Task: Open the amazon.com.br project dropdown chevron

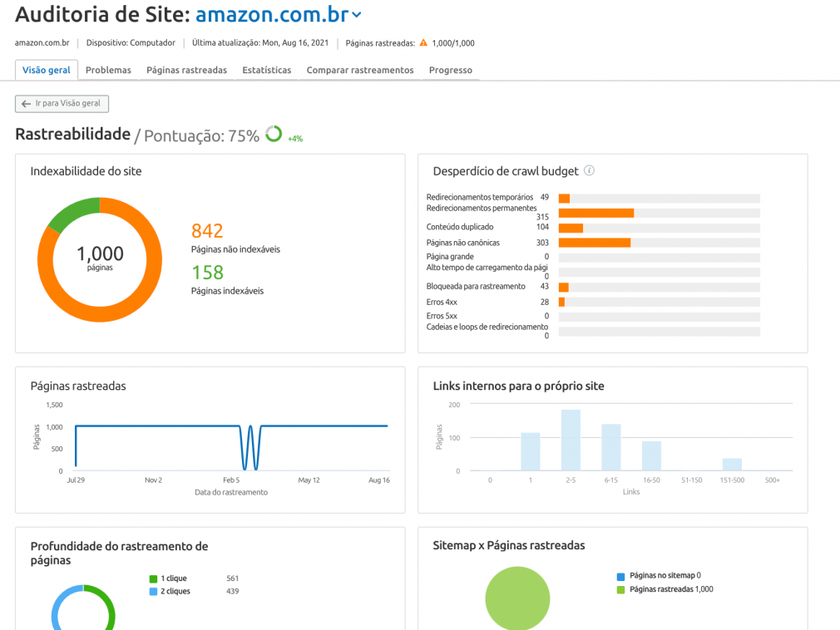Action: pos(356,16)
